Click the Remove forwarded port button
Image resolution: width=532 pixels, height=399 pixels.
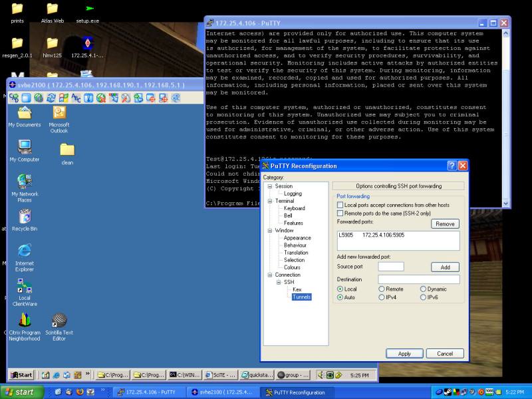click(445, 224)
